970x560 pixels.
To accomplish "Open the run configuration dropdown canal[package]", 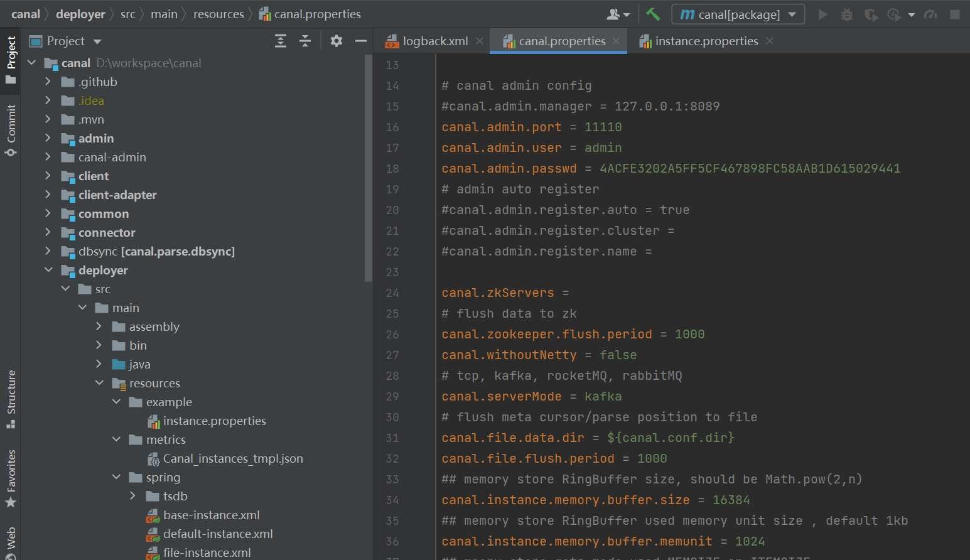I will pos(738,14).
